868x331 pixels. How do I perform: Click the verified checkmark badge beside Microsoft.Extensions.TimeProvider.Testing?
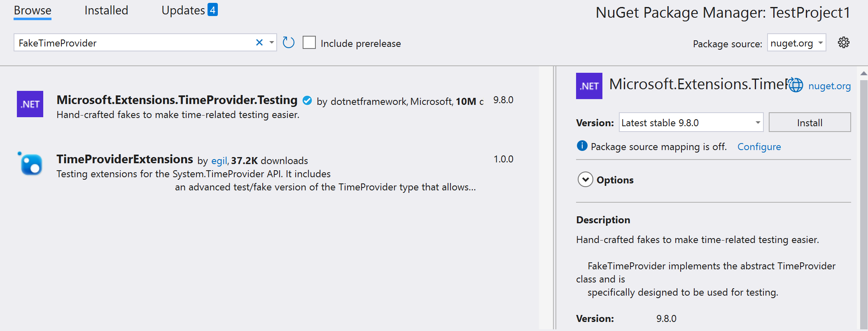pyautogui.click(x=307, y=100)
